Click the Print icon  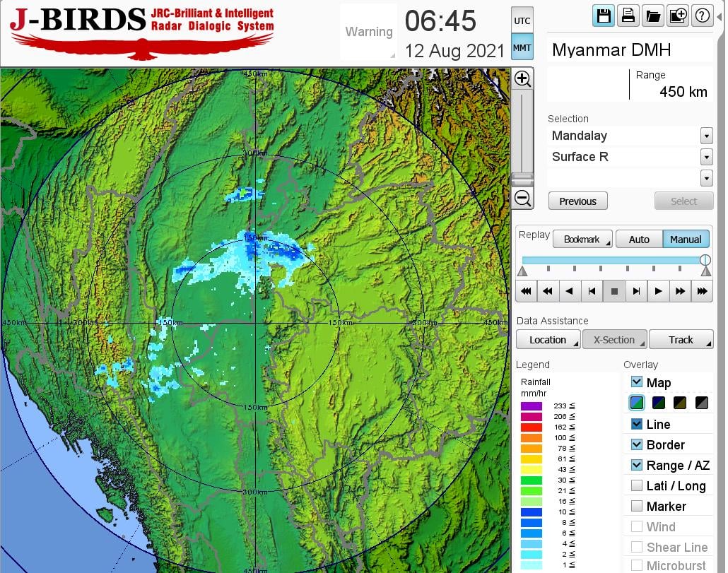coord(628,16)
